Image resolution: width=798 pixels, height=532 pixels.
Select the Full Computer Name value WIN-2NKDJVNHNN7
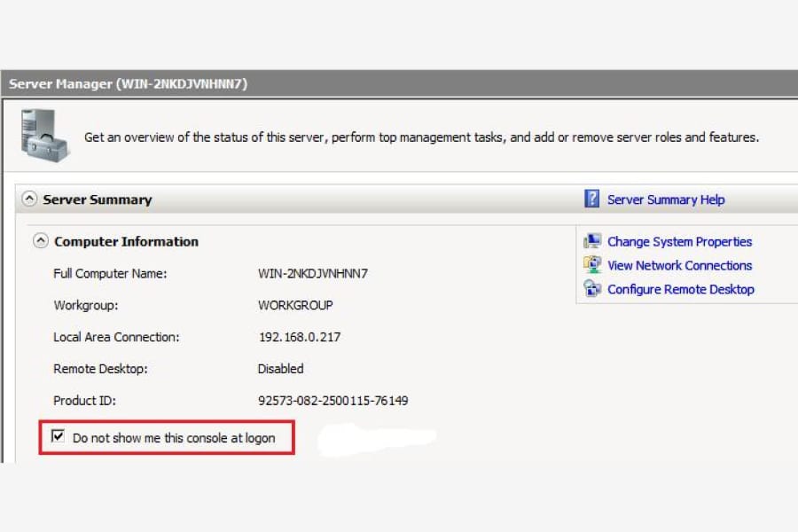tap(312, 273)
